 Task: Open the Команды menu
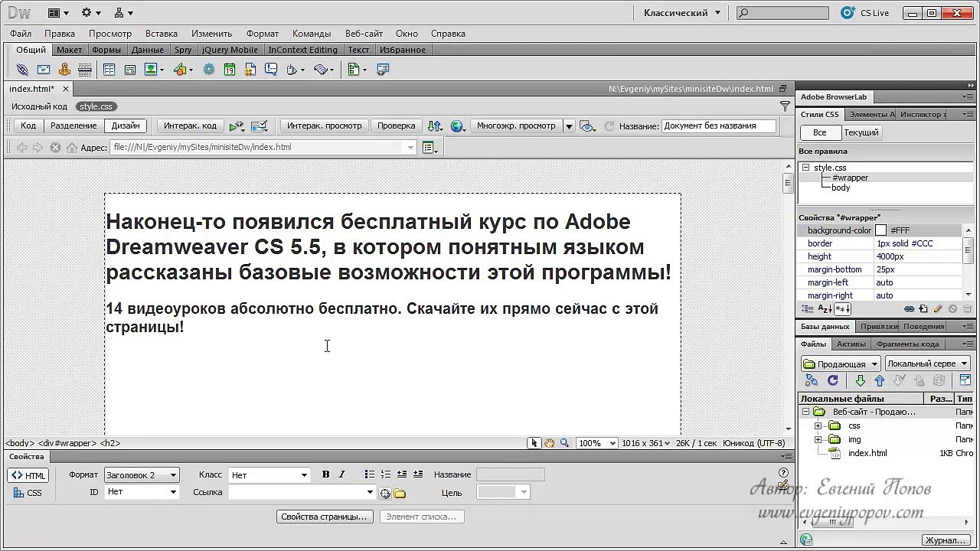312,34
